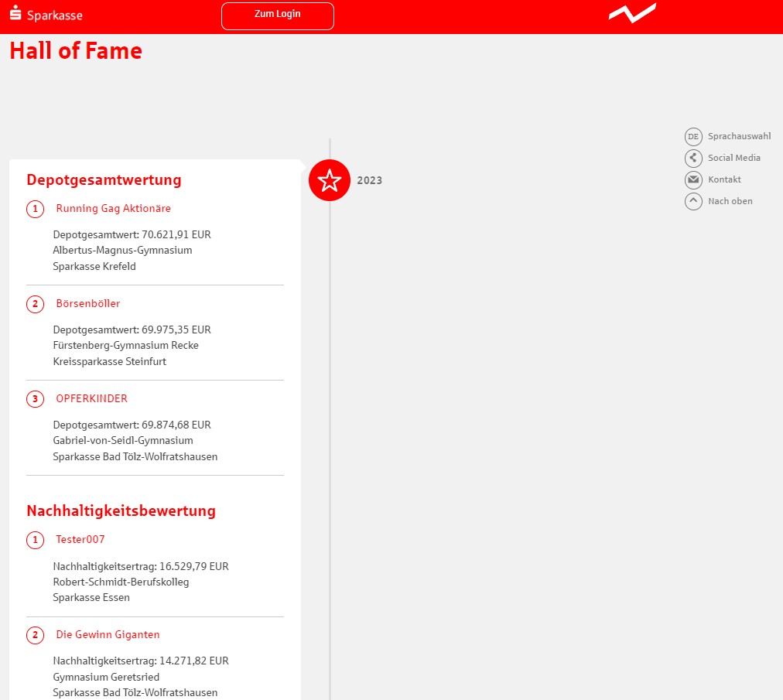
Task: Click the Social Media share icon
Action: click(693, 159)
